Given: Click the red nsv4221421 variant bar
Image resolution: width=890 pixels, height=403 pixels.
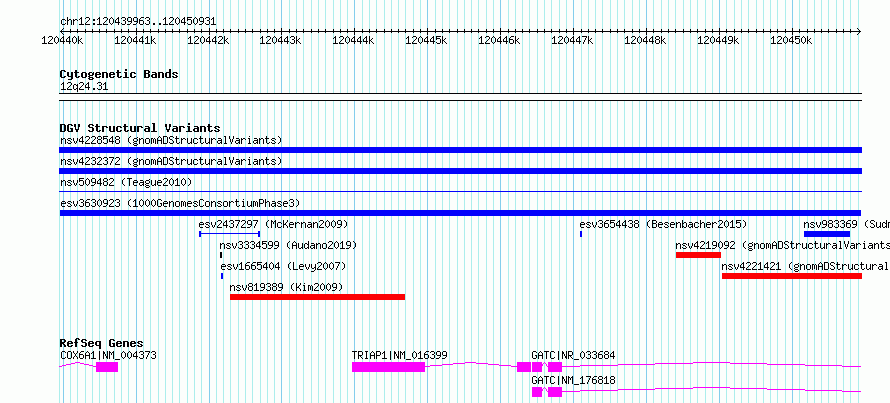Looking at the screenshot, I should coord(792,276).
